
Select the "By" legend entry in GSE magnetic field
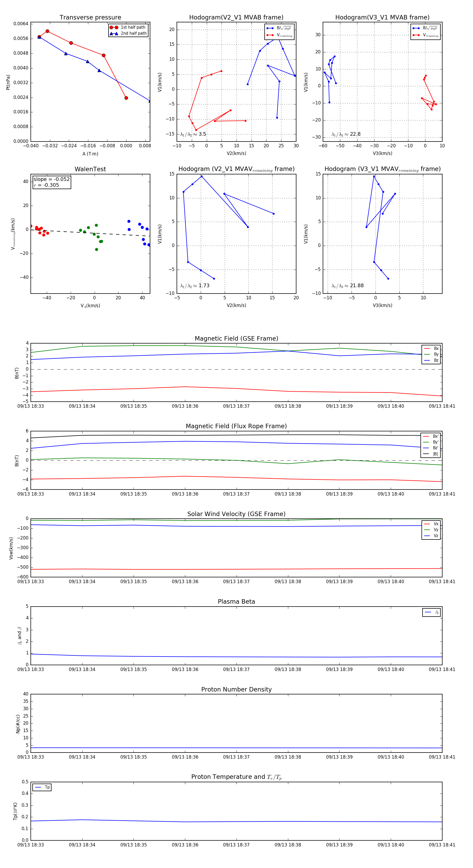(431, 354)
